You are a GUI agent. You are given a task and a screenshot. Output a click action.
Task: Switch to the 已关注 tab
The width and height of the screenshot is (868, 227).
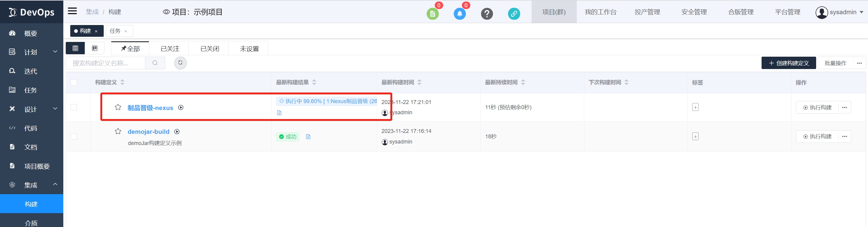pyautogui.click(x=170, y=49)
